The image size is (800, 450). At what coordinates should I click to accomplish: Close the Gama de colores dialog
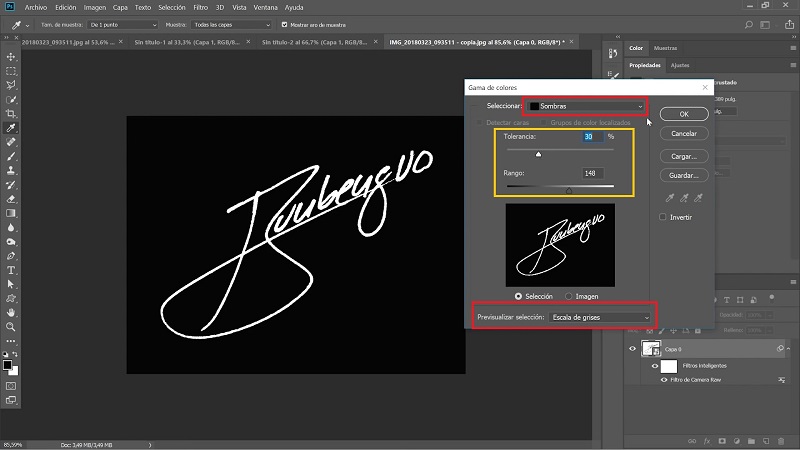tap(705, 87)
